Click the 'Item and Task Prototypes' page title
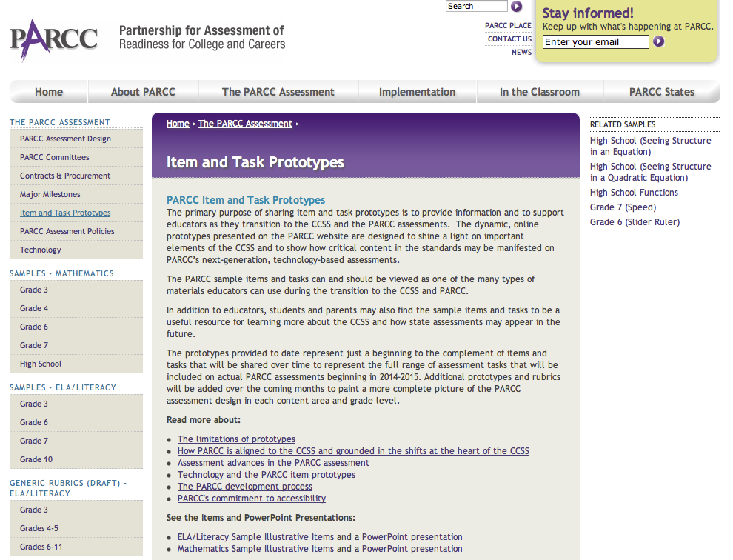This screenshot has width=733, height=560. (x=255, y=162)
